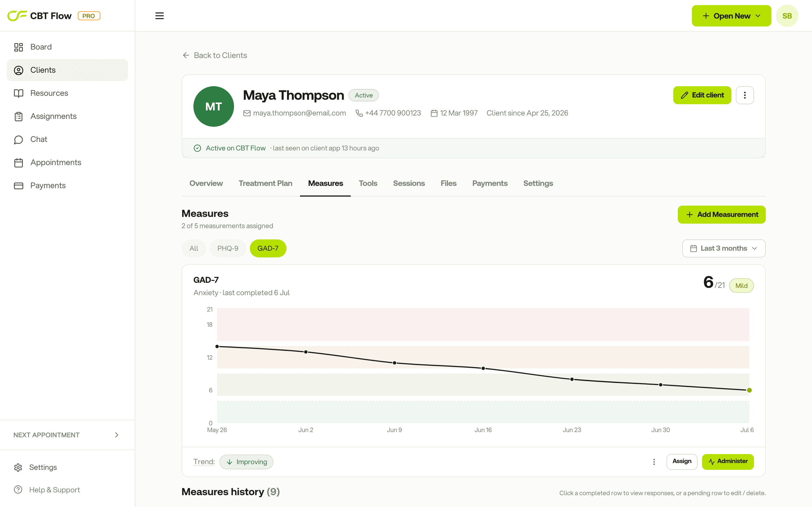Toggle the GAD-7 filter chip

click(268, 248)
